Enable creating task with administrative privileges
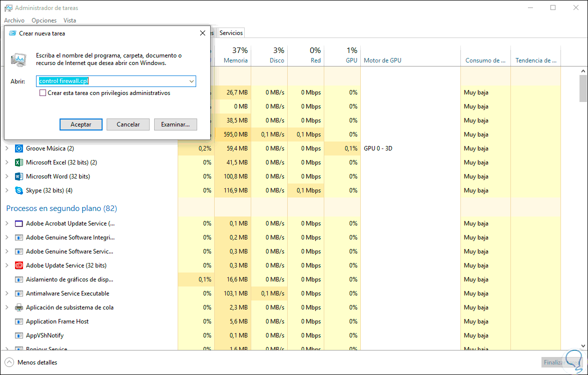Screen dimensions: 588x375 coord(43,93)
